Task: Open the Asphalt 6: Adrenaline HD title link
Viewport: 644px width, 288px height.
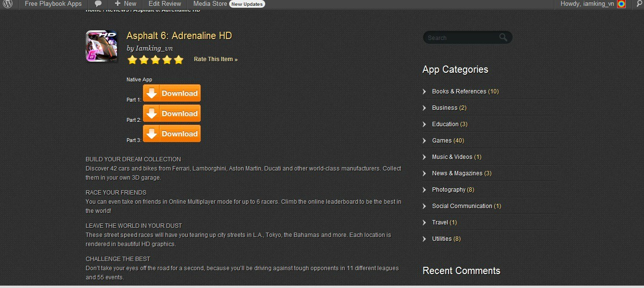Action: [179, 36]
